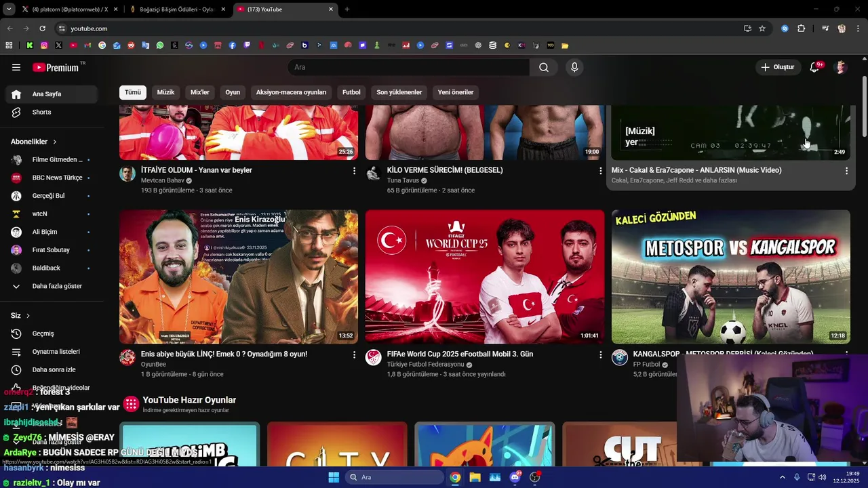
Task: Open options for KİLO VERME SÜRECİM video
Action: point(600,171)
